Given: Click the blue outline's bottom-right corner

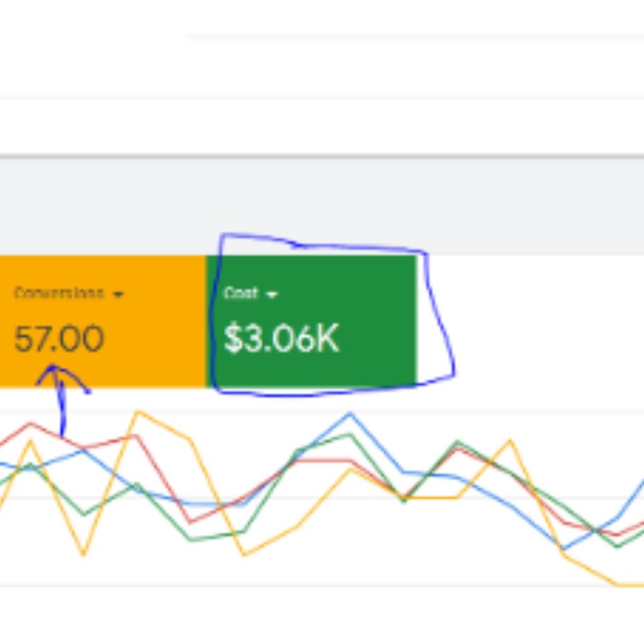Looking at the screenshot, I should (x=453, y=376).
